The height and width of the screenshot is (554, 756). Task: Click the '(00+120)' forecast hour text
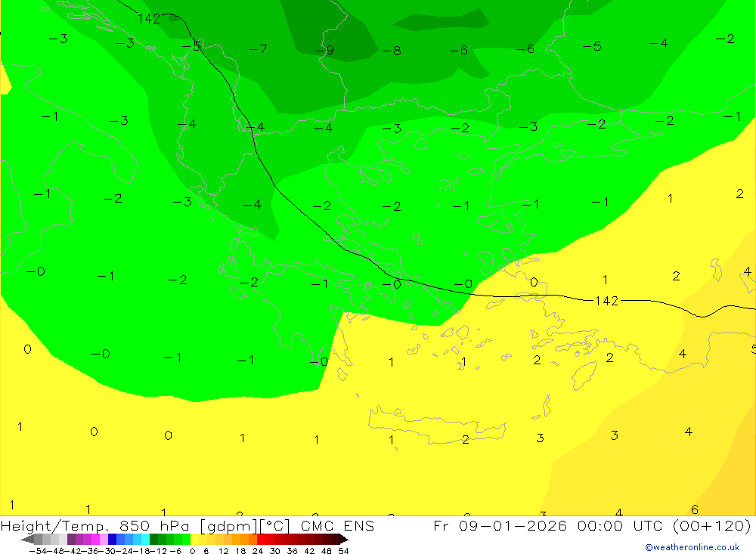click(711, 526)
